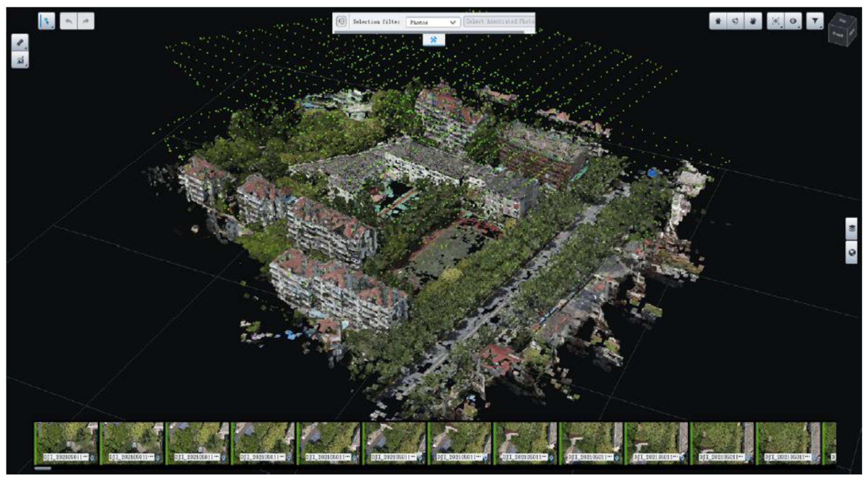Toggle the blue pin under selection toolbar
The image size is (868, 481).
[x=434, y=40]
